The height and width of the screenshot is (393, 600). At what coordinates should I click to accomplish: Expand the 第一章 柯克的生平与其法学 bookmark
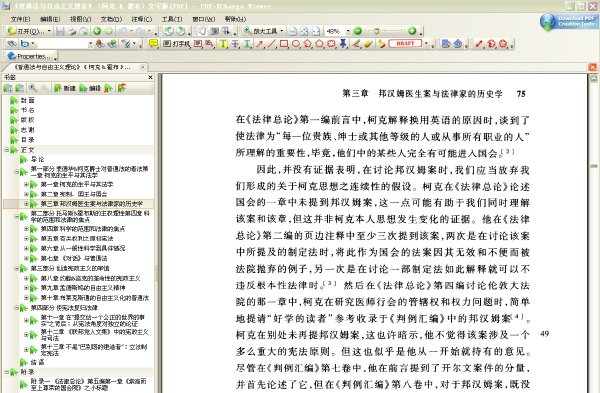26,184
